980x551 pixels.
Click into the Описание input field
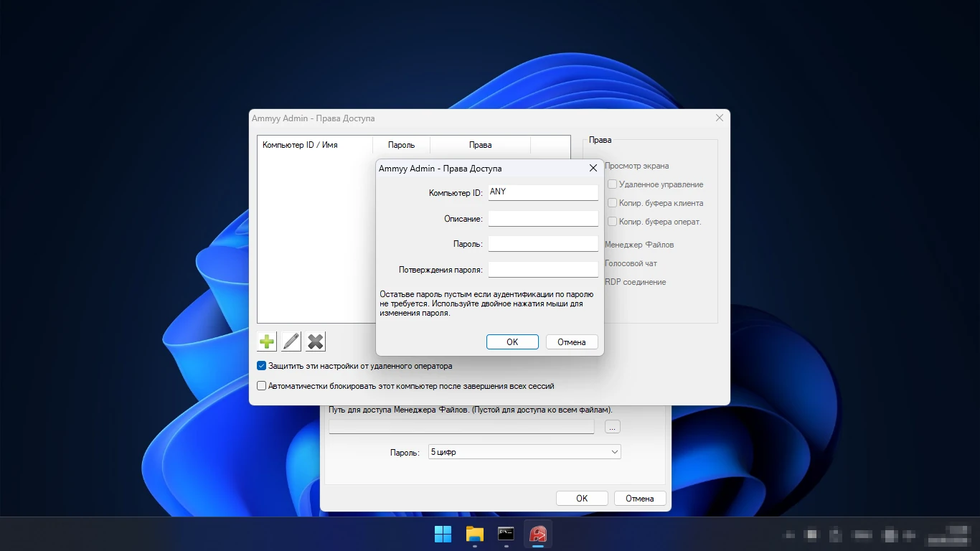click(x=543, y=218)
